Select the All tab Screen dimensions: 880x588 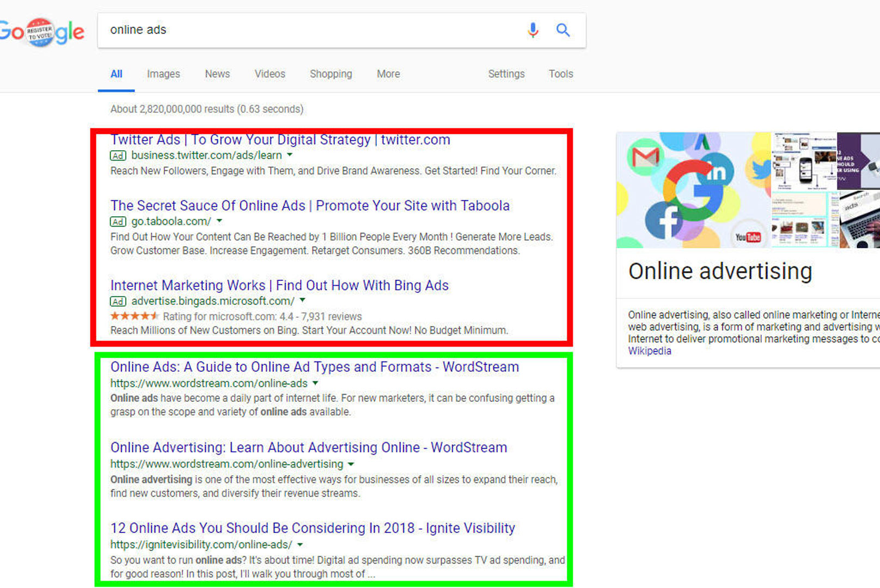pos(117,73)
